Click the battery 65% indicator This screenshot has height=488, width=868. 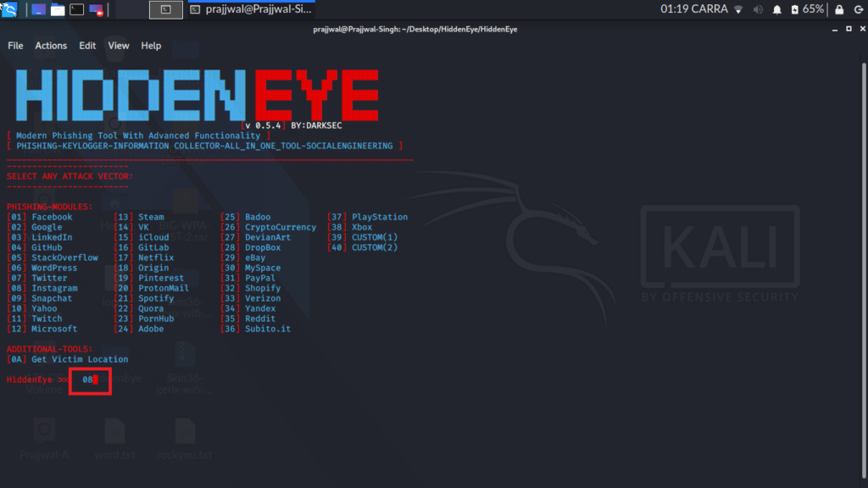(x=808, y=9)
